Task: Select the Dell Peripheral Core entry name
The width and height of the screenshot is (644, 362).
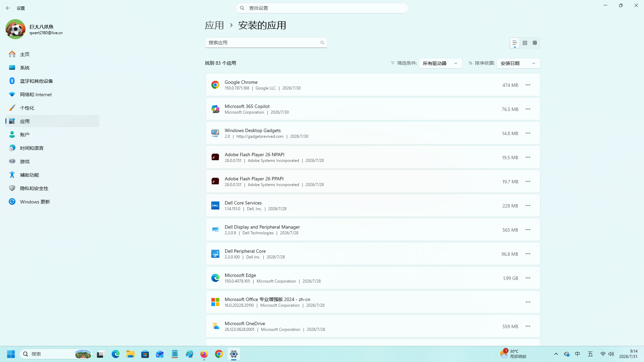Action: 245,251
